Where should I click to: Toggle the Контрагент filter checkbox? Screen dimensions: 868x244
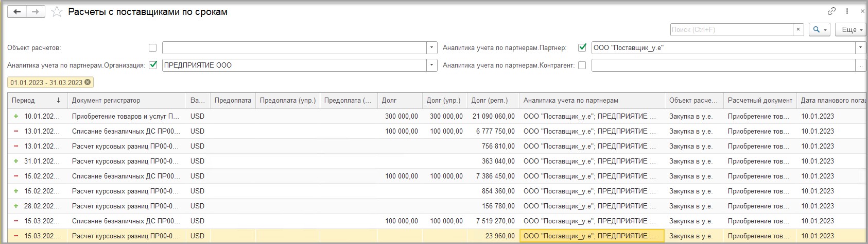[582, 66]
